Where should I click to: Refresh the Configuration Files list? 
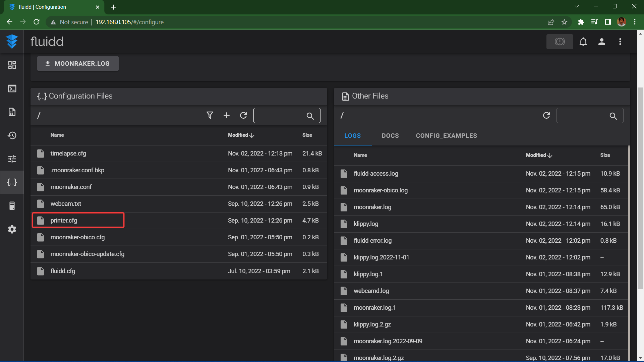pyautogui.click(x=243, y=115)
